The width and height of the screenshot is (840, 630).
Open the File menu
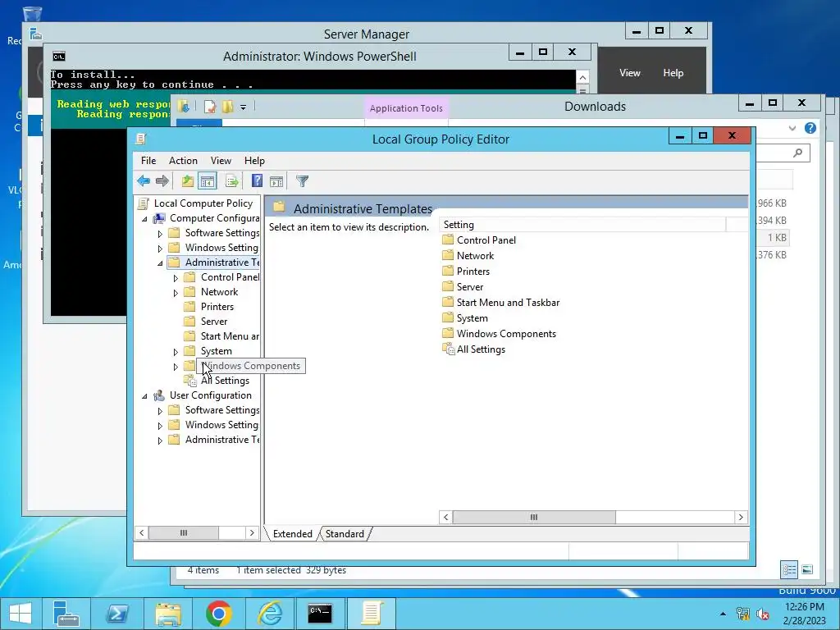148,161
